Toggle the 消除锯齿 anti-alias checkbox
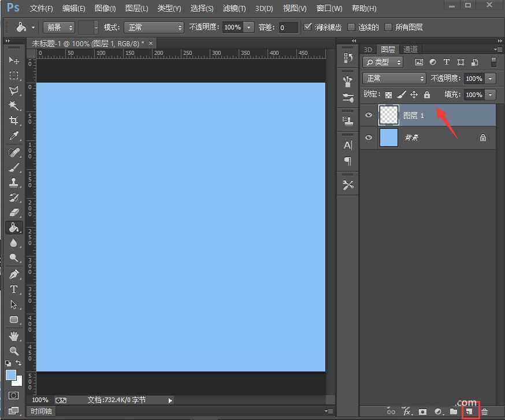505x420 pixels. (308, 27)
